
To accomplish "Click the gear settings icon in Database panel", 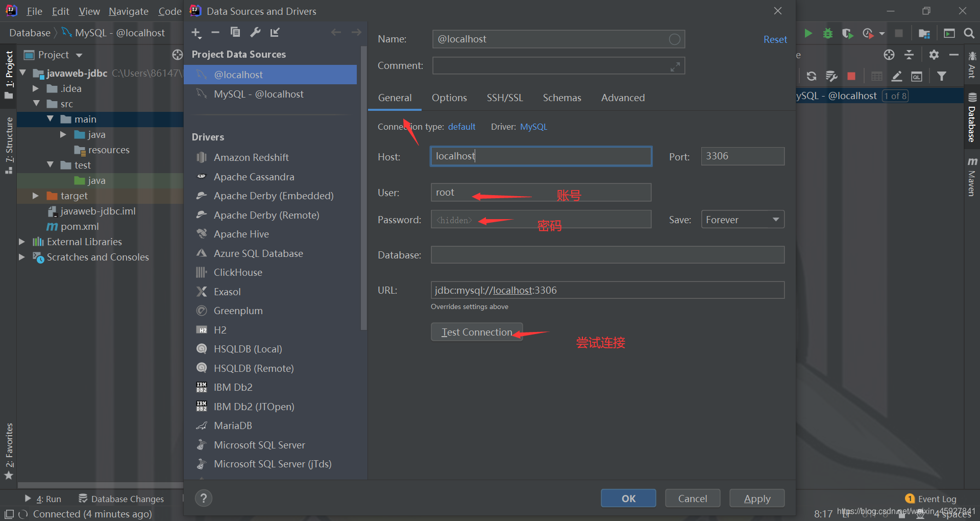I will pos(934,55).
